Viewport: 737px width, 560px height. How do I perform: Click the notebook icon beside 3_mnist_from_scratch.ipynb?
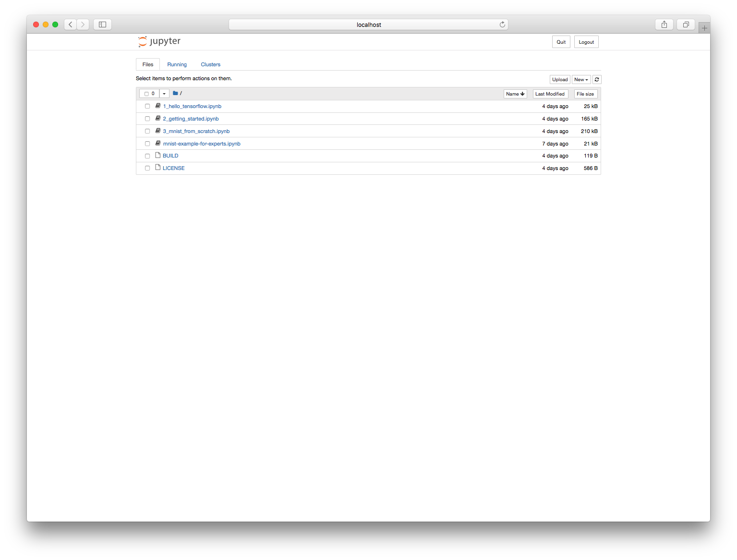click(x=157, y=130)
